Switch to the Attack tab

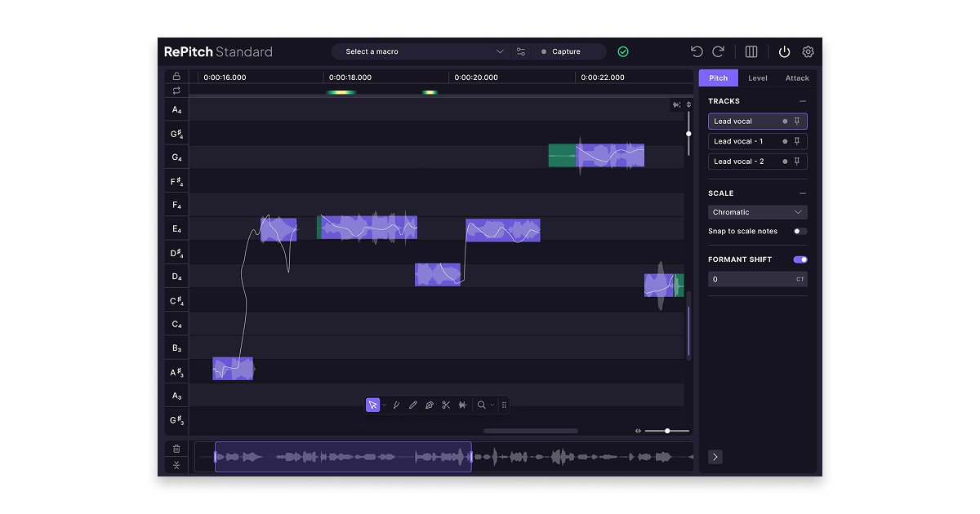[797, 78]
